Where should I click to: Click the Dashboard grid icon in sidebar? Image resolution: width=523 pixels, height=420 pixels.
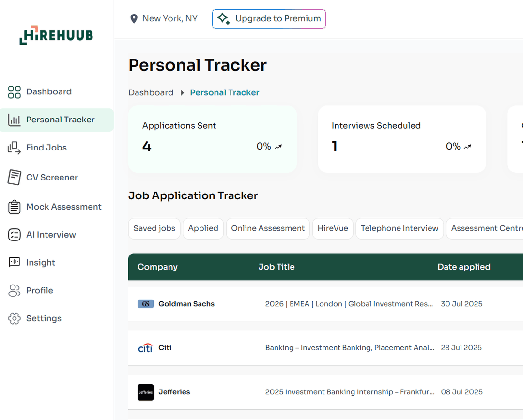[x=15, y=92]
